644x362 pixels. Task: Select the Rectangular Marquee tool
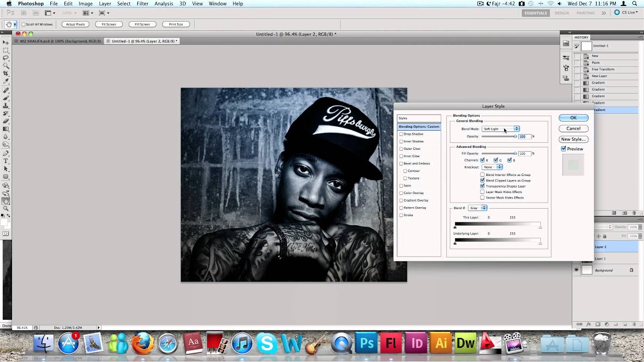tap(6, 50)
